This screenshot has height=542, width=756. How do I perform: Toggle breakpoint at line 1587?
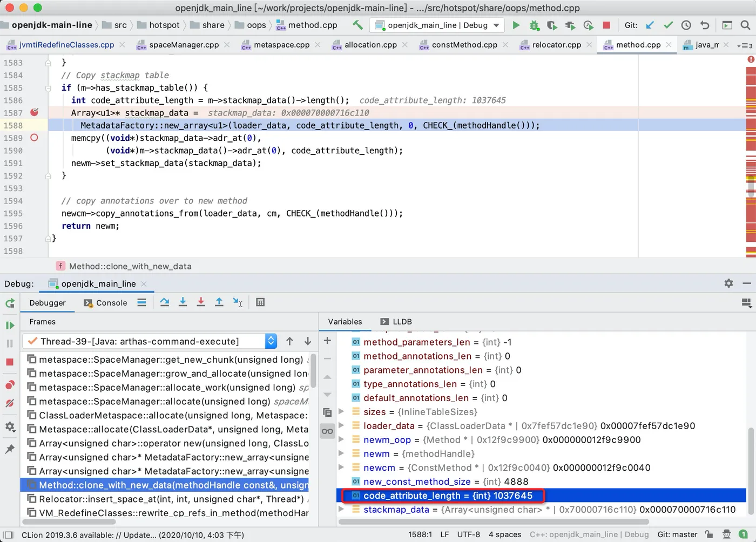click(x=35, y=112)
